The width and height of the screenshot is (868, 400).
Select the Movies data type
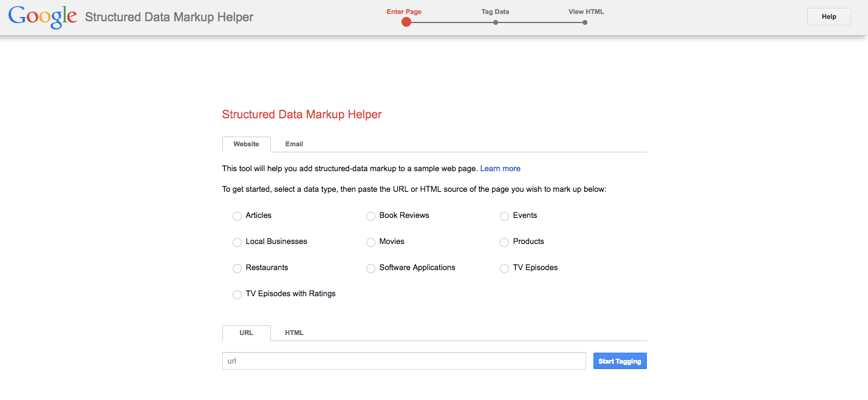[371, 242]
